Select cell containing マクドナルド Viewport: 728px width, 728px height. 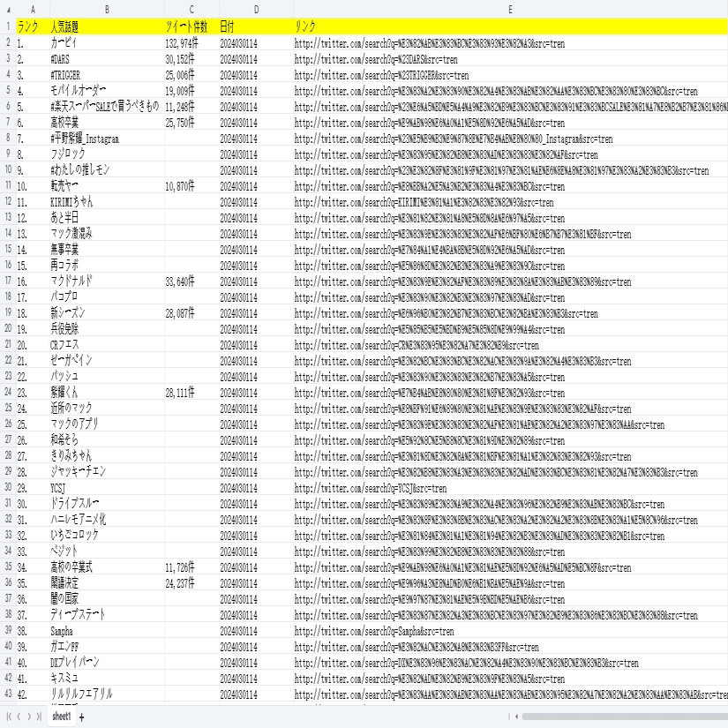pos(107,281)
